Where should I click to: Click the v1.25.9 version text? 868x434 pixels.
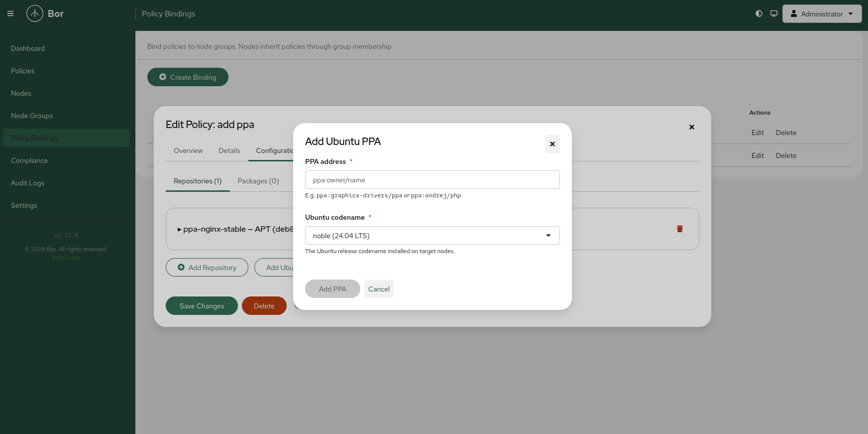tap(66, 235)
